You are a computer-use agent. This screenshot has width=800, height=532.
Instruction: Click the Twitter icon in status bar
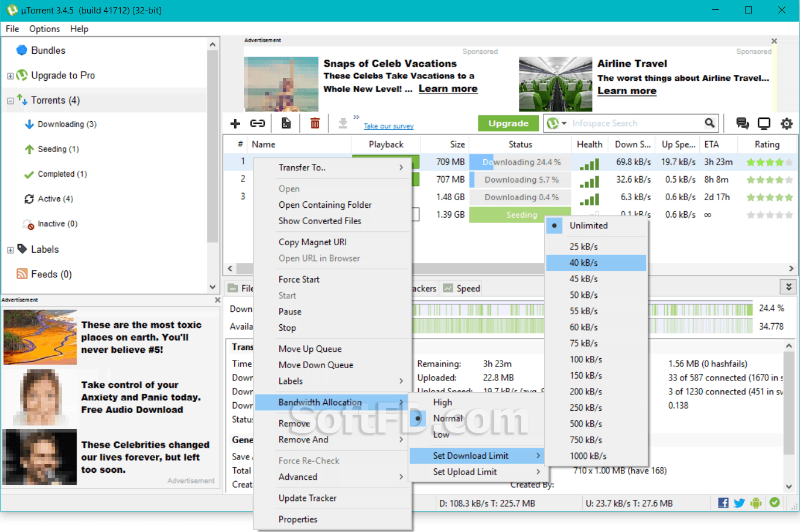point(740,503)
